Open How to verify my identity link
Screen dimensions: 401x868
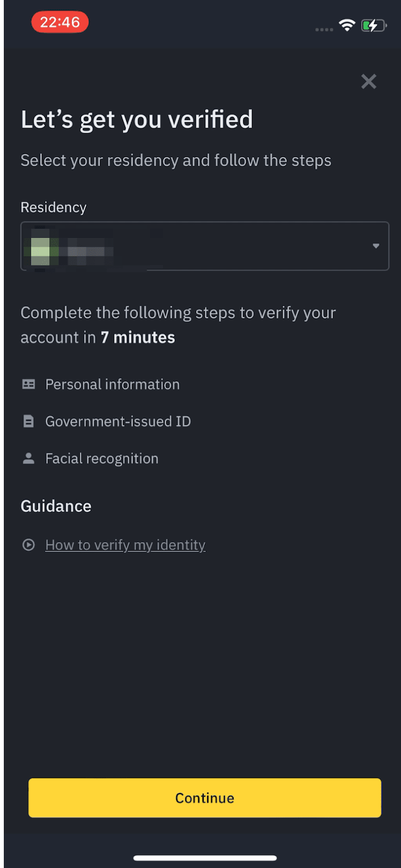[x=125, y=545]
